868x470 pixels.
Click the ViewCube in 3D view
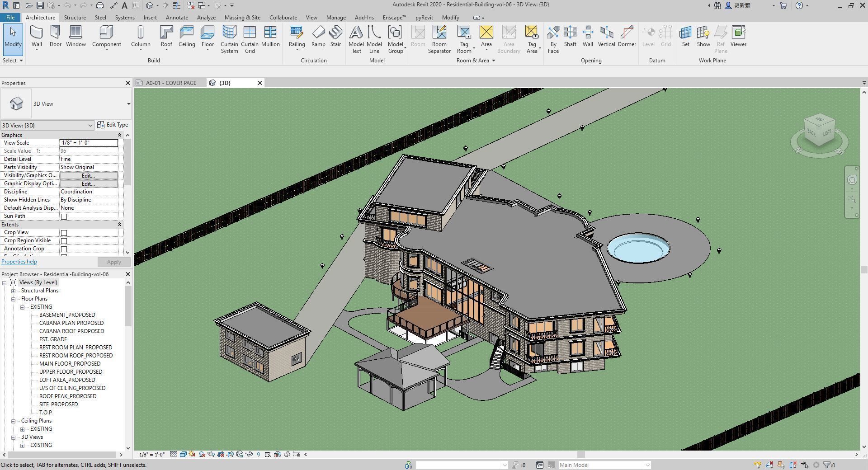[819, 131]
